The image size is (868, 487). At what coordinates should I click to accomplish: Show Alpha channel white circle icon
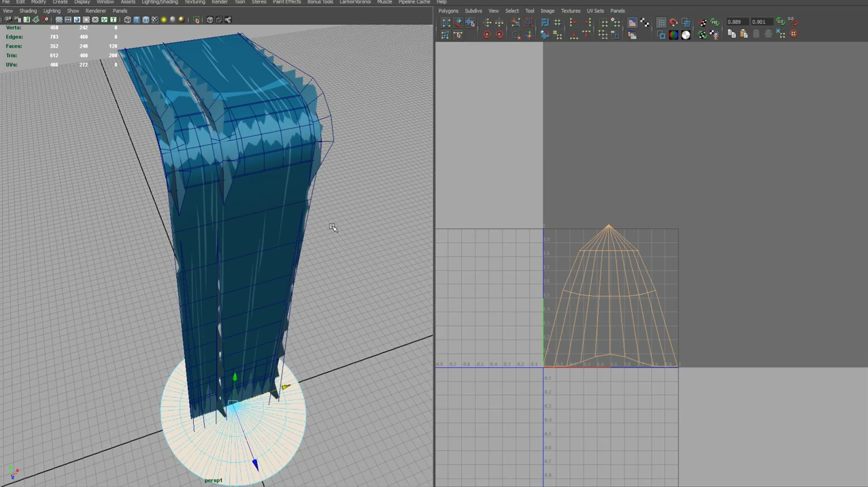pos(686,35)
